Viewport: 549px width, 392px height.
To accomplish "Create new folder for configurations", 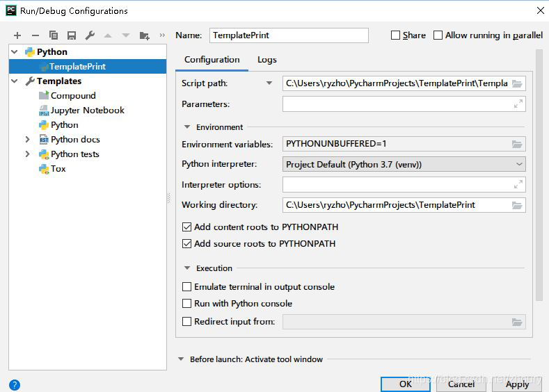I will coord(144,35).
